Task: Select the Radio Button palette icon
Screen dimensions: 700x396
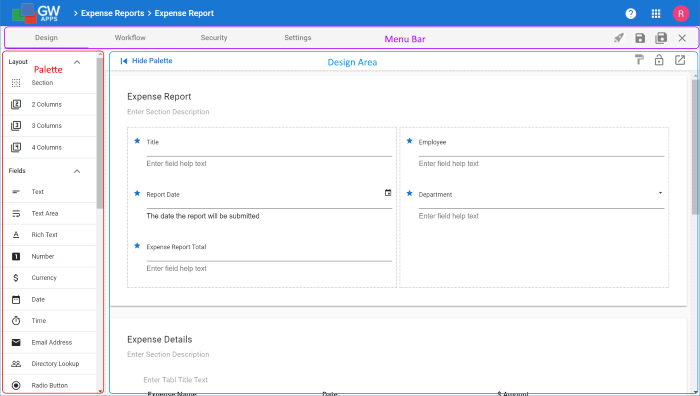Action: tap(16, 385)
